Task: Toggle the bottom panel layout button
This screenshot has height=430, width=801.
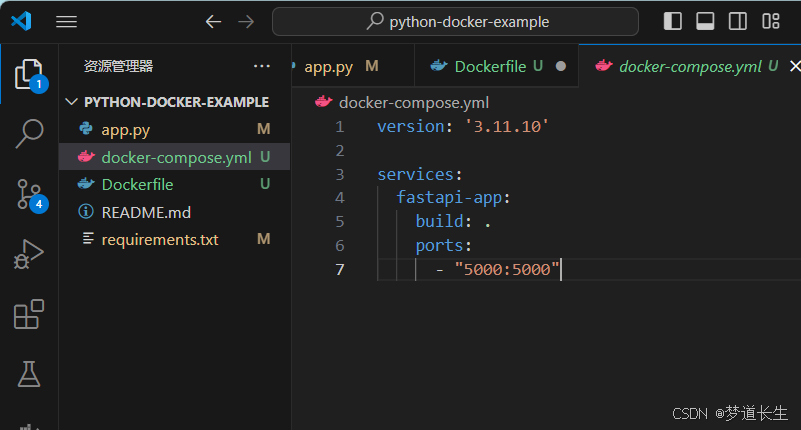Action: pyautogui.click(x=705, y=21)
